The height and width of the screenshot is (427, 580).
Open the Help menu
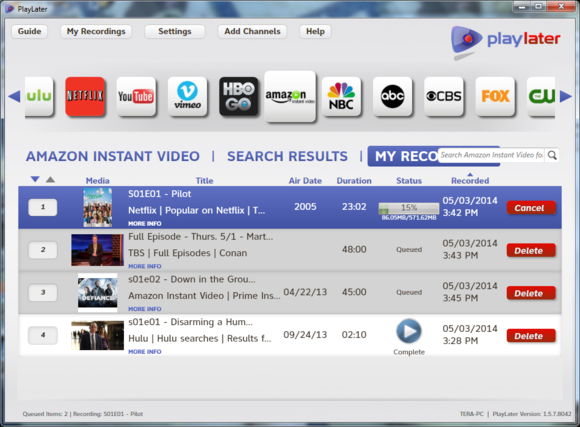pos(315,31)
